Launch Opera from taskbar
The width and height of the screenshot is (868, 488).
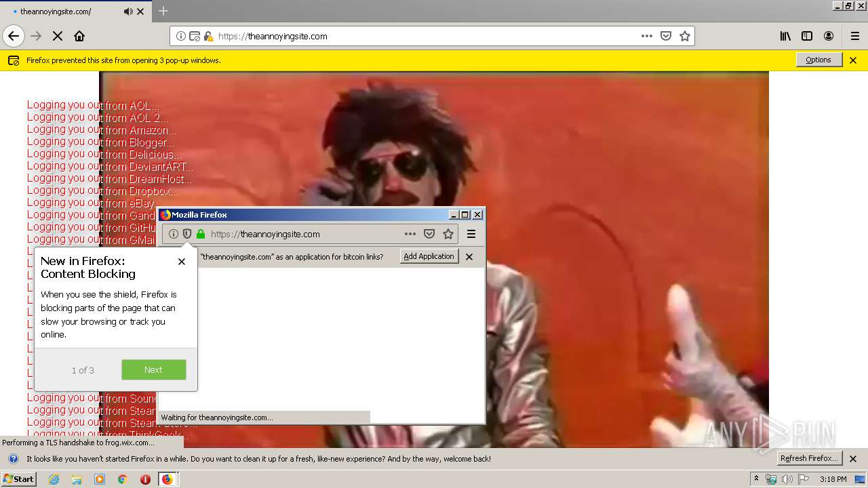point(145,479)
